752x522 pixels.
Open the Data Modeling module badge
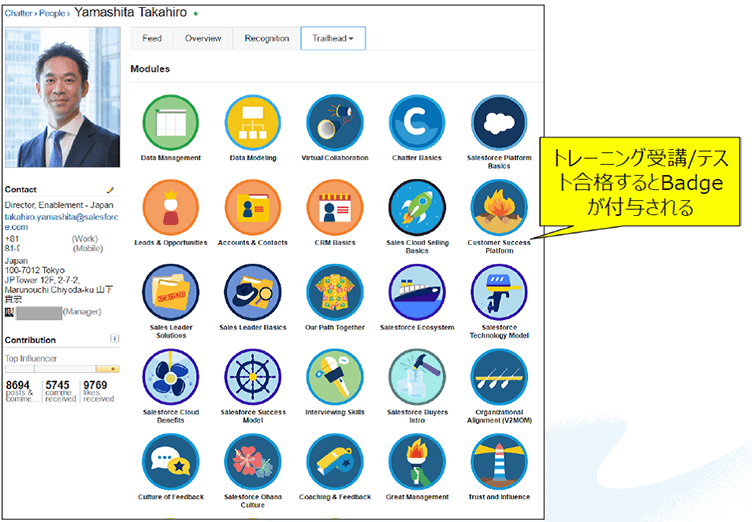253,124
